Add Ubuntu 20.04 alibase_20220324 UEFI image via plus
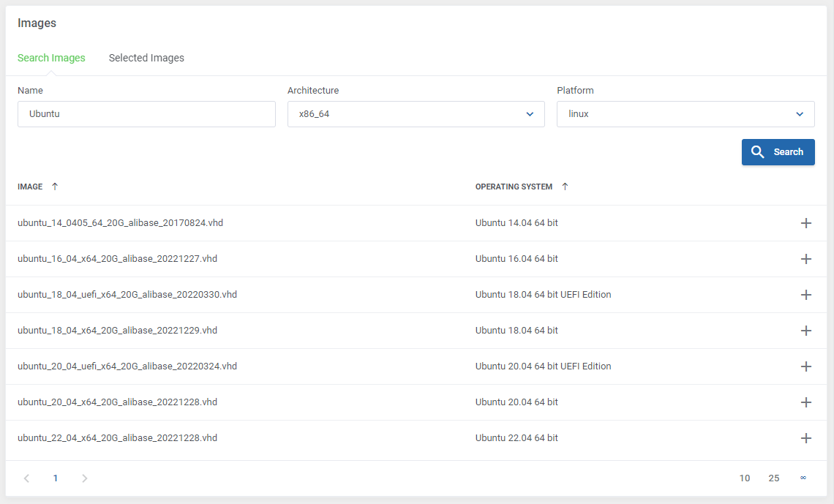Viewport: 834px width, 504px height. [x=805, y=366]
